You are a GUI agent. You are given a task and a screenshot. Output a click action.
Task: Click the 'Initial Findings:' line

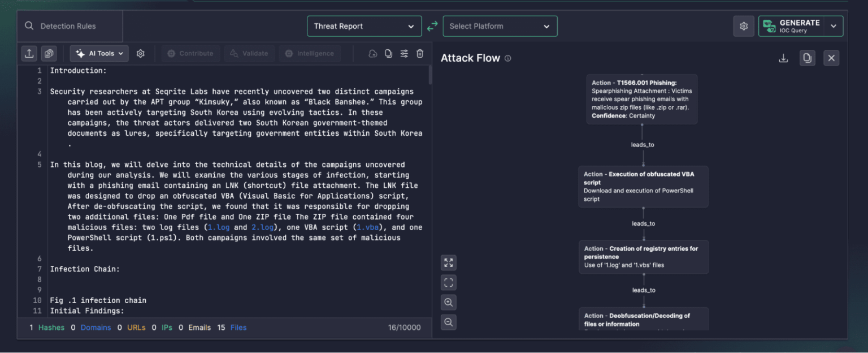[87, 311]
